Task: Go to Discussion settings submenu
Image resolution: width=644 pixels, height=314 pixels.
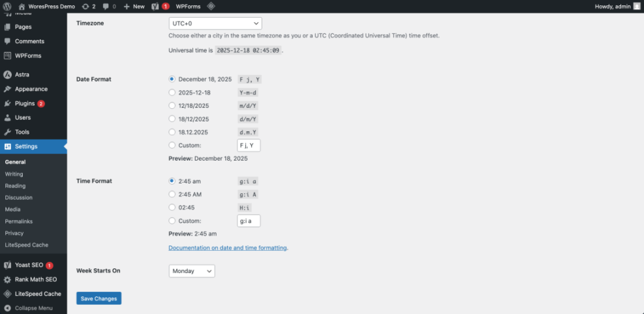Action: click(x=18, y=197)
